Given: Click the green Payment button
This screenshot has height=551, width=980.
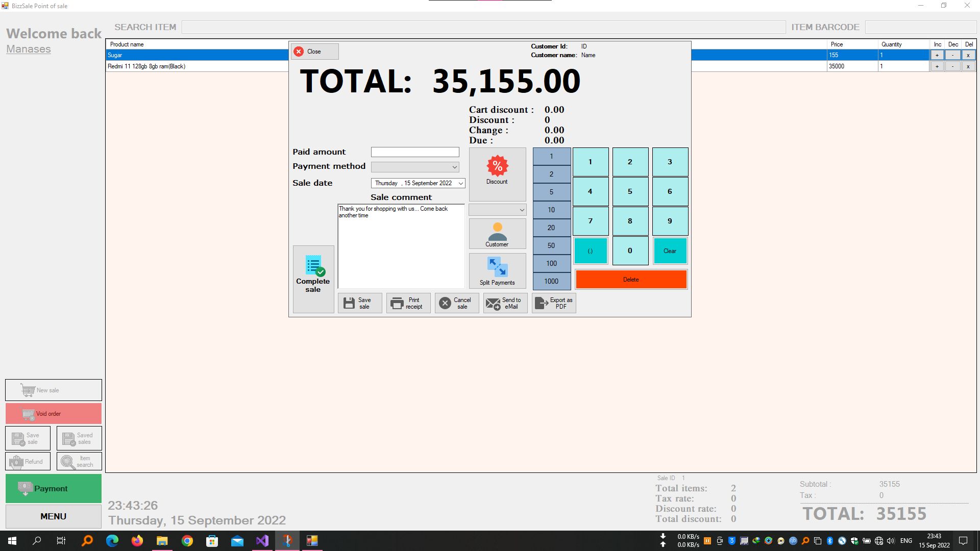Looking at the screenshot, I should pyautogui.click(x=54, y=489).
